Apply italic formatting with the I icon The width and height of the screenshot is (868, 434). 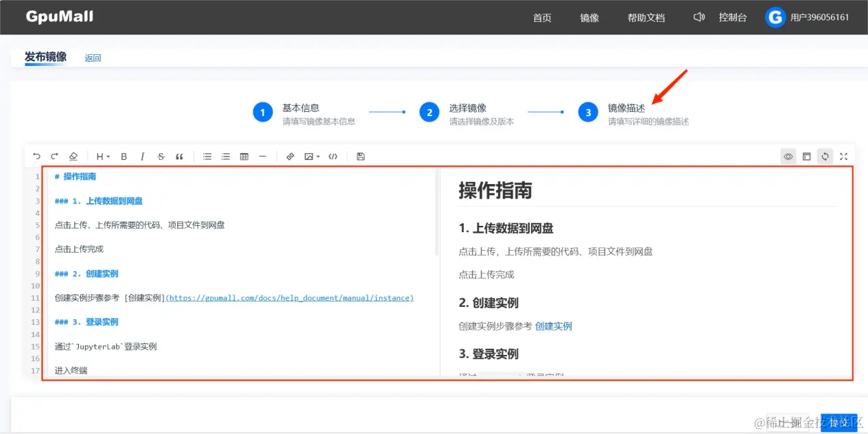point(143,157)
